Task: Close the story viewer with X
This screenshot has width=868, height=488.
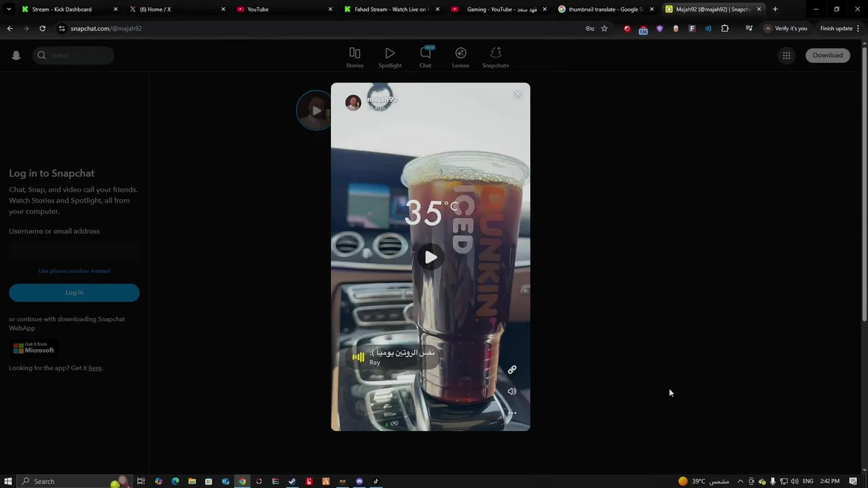Action: [x=518, y=94]
